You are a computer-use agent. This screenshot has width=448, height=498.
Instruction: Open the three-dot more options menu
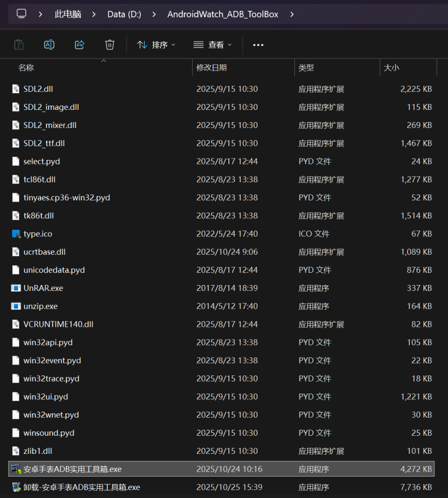[x=258, y=45]
